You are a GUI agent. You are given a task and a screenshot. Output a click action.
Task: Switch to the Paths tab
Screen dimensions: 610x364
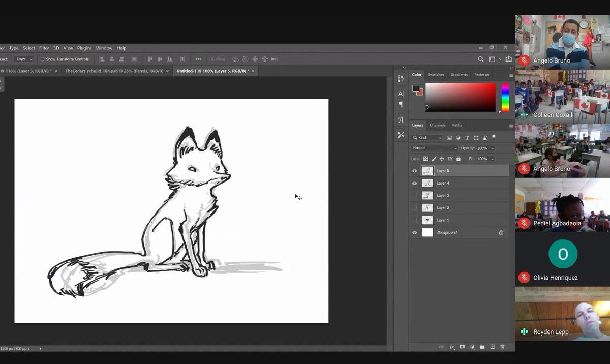457,125
